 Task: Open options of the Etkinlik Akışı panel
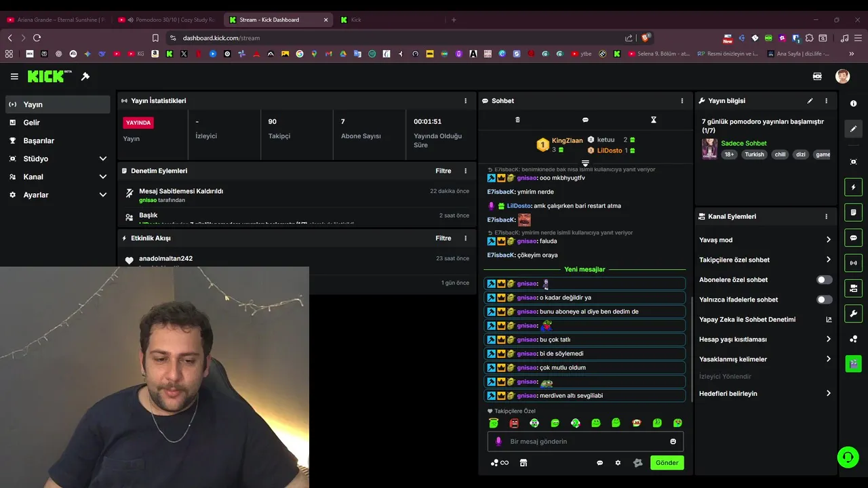click(x=465, y=239)
